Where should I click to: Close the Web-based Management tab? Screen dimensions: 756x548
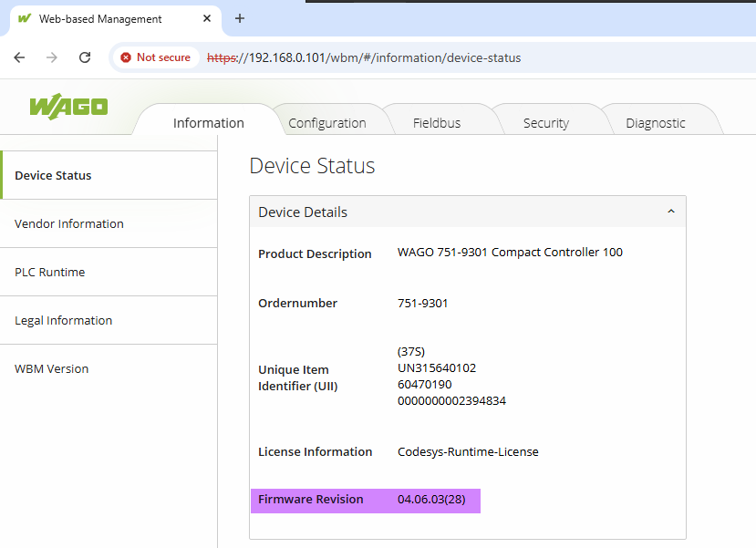click(207, 18)
